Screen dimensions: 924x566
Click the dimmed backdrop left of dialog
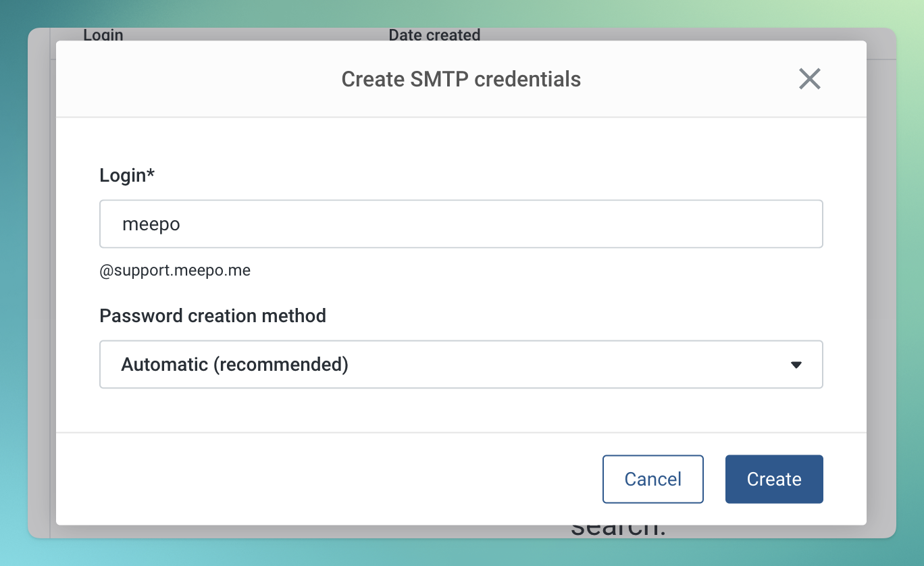[x=41, y=284]
